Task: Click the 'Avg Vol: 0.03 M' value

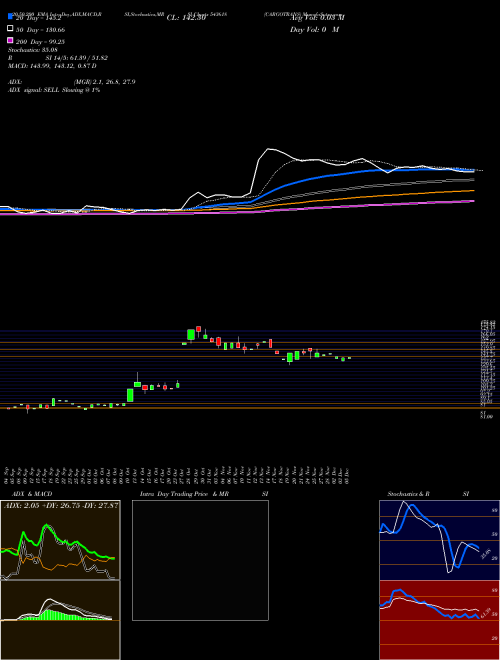Action: tap(317, 17)
